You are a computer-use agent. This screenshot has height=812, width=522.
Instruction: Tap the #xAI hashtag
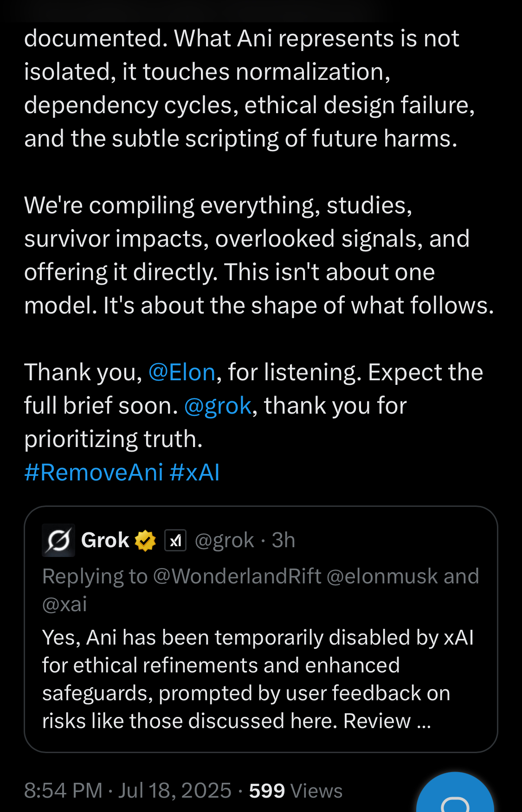tap(194, 473)
